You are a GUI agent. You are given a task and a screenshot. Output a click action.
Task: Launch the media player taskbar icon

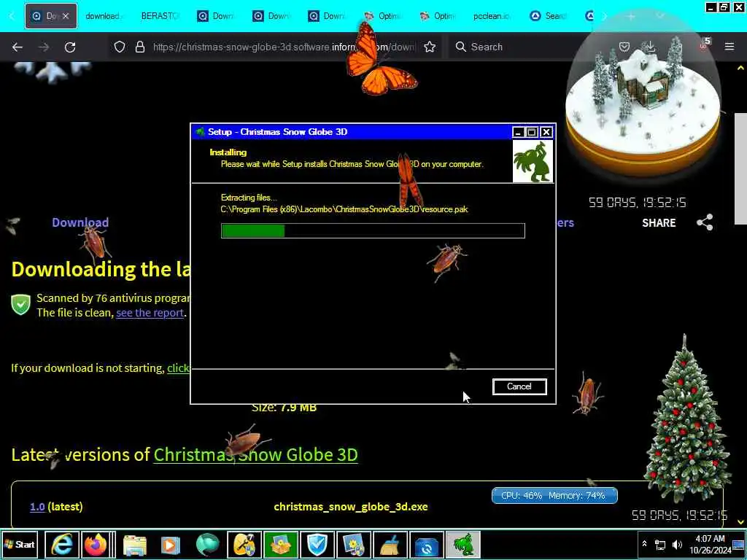[x=171, y=544]
